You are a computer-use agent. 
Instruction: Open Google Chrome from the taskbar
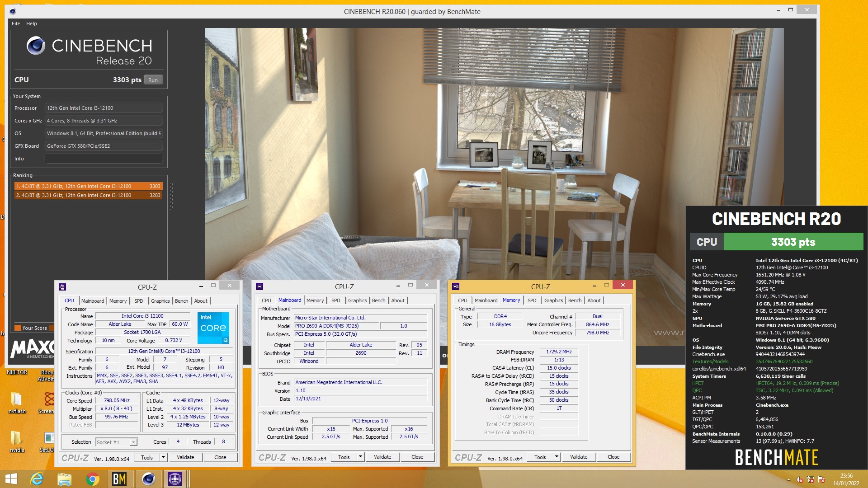(x=93, y=479)
